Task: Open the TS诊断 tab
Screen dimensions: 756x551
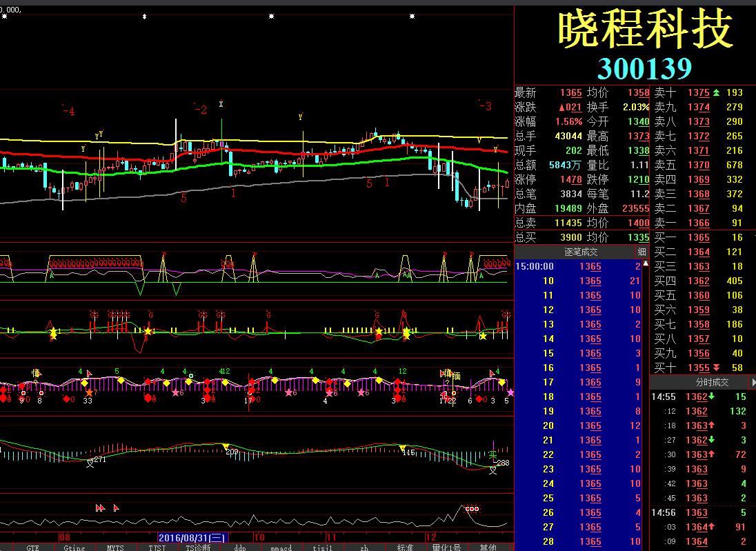Action: (x=198, y=548)
